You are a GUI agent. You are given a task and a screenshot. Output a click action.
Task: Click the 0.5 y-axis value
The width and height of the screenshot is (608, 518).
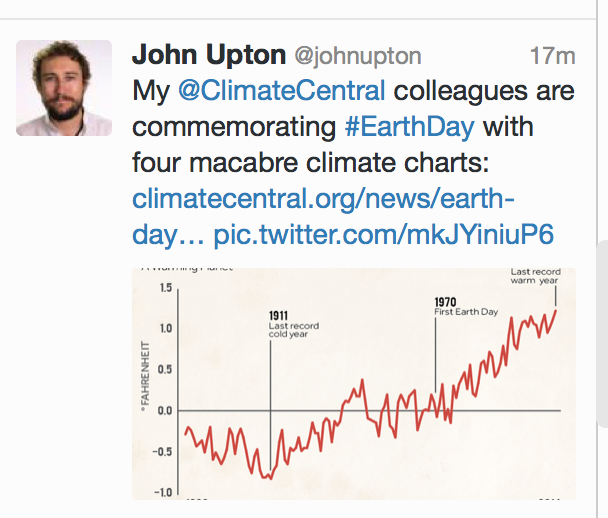coord(165,369)
